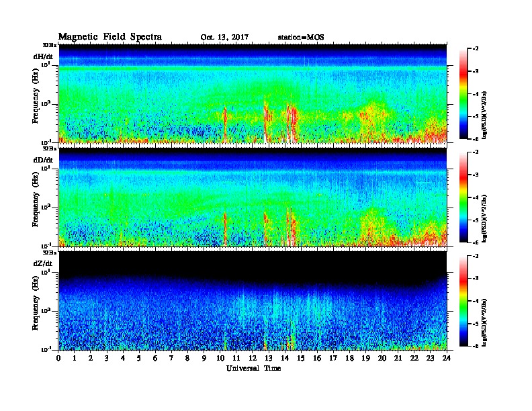This screenshot has height=411, width=532.
Task: Click the color scale bar beside dD/dt panel
Action: [463, 197]
